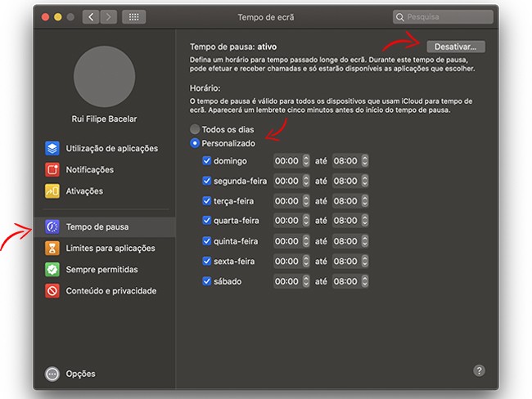
Task: Select Tempo de pausa in sidebar
Action: coord(97,226)
